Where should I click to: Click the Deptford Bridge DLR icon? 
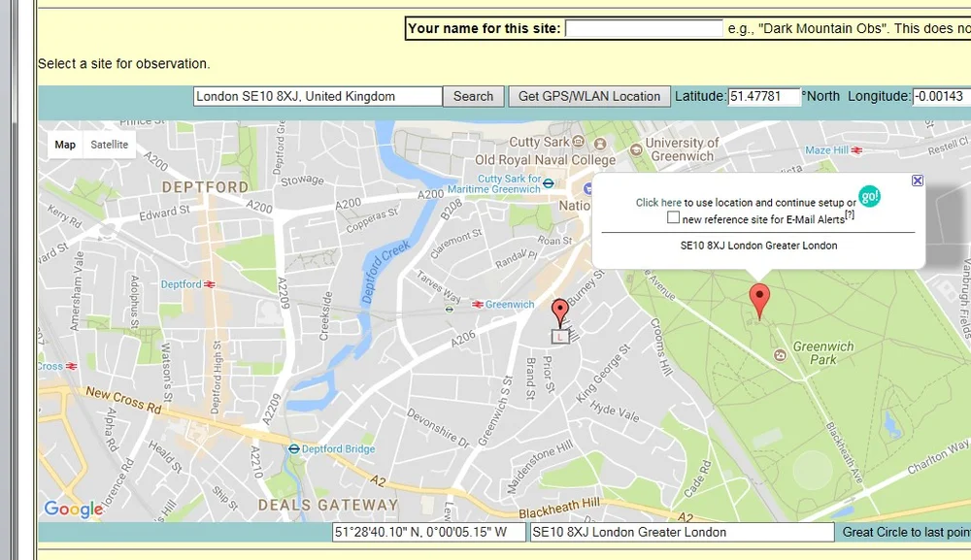point(294,449)
